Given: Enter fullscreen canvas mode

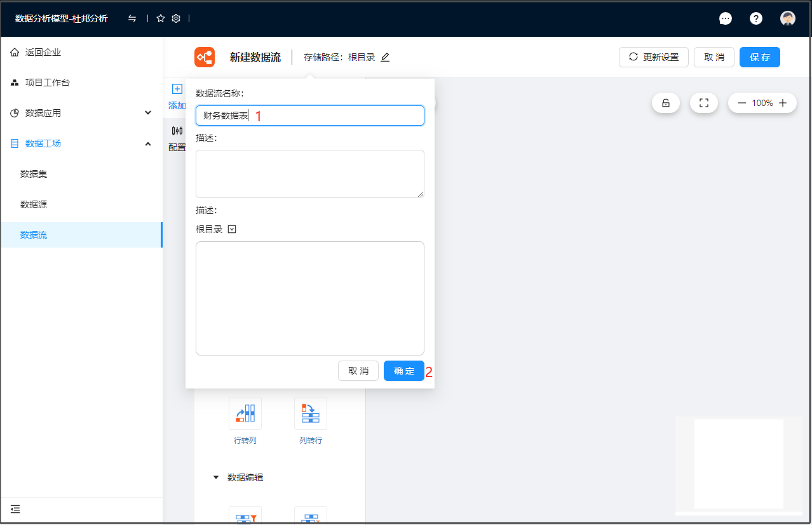Looking at the screenshot, I should tap(703, 103).
